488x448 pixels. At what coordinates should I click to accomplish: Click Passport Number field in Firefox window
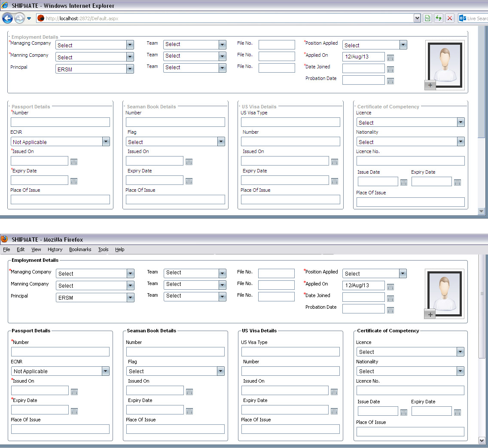click(x=60, y=352)
